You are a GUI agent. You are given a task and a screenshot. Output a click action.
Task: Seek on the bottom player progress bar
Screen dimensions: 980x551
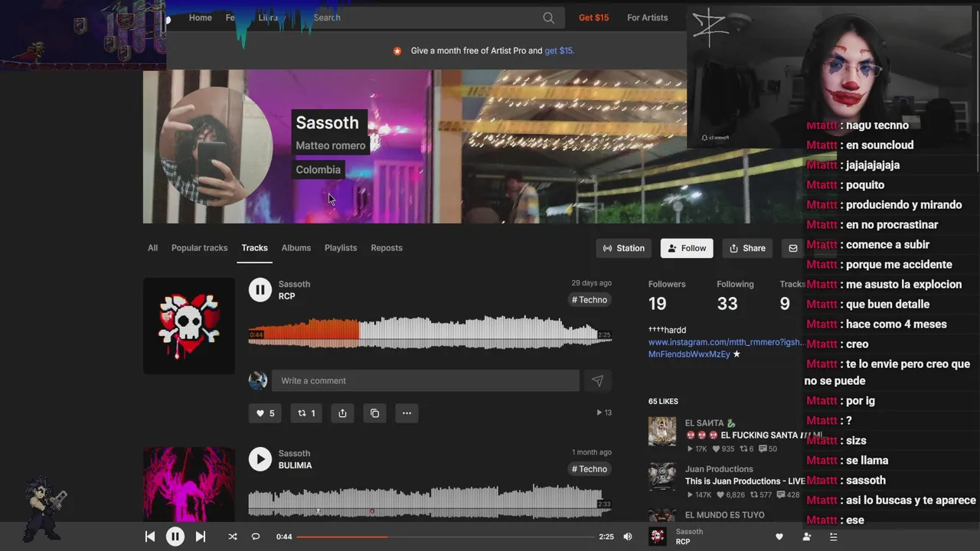click(x=444, y=536)
